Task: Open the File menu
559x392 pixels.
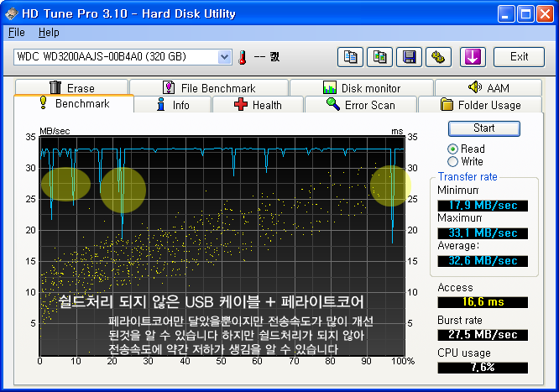Action: click(17, 33)
